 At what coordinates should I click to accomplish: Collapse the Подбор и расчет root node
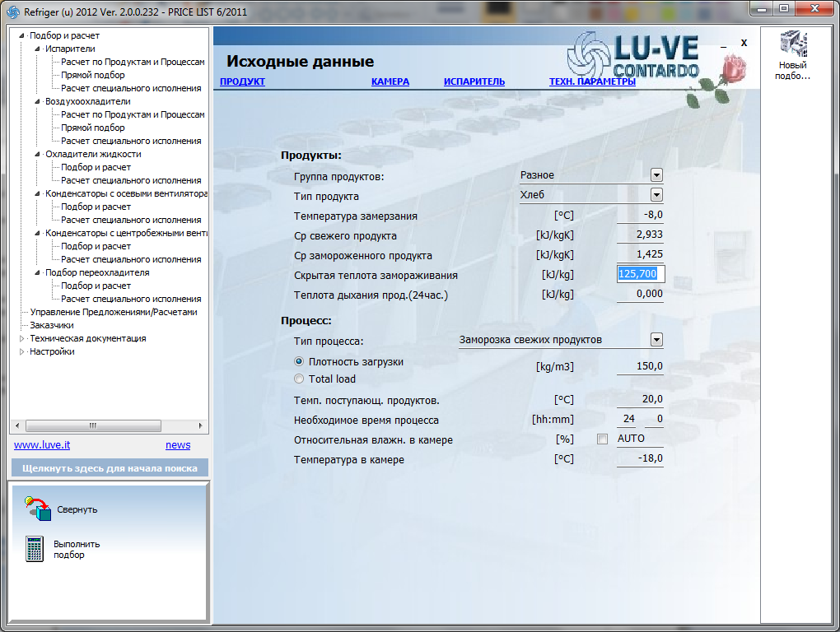click(x=22, y=36)
